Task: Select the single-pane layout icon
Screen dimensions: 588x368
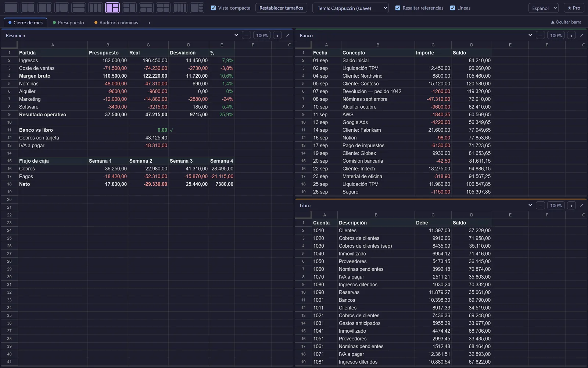Action: tap(11, 8)
